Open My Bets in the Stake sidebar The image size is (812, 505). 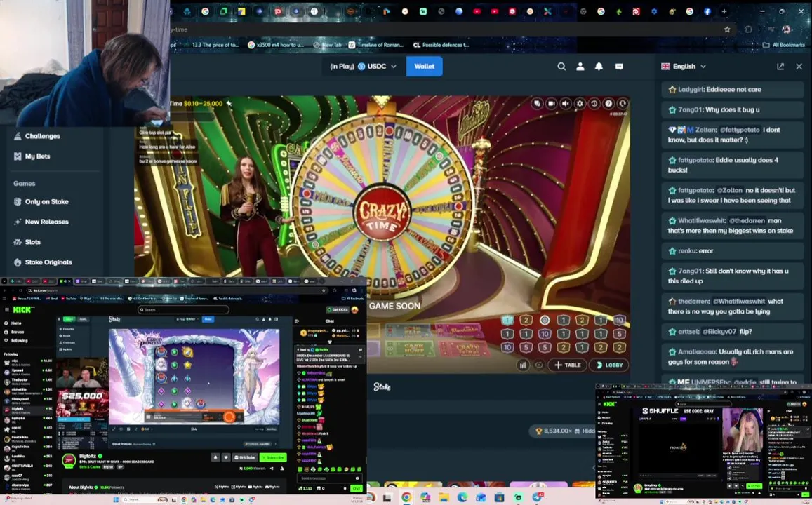click(32, 156)
